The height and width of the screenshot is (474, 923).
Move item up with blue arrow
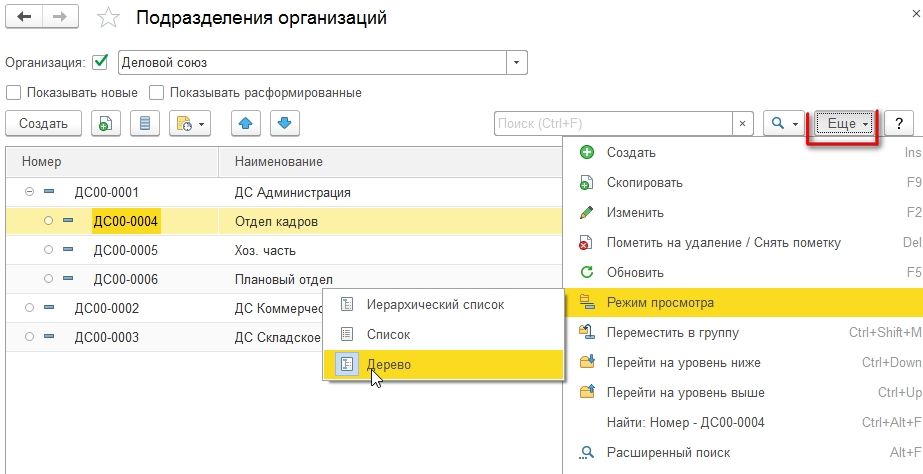pyautogui.click(x=246, y=124)
